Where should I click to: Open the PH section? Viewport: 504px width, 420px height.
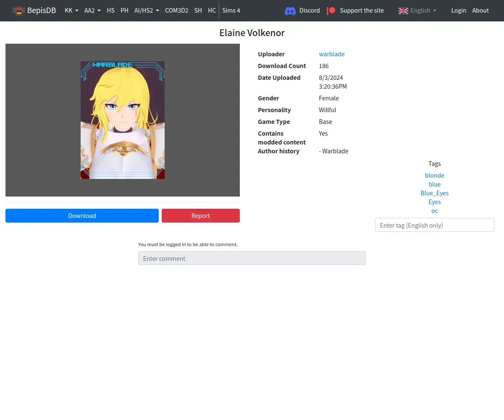124,10
